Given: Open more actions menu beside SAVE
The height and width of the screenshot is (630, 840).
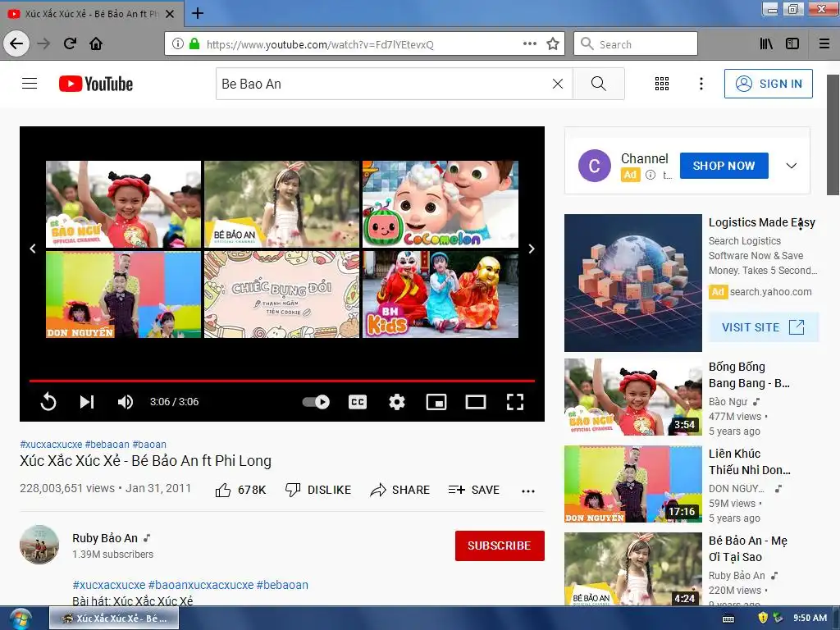Looking at the screenshot, I should tap(528, 491).
